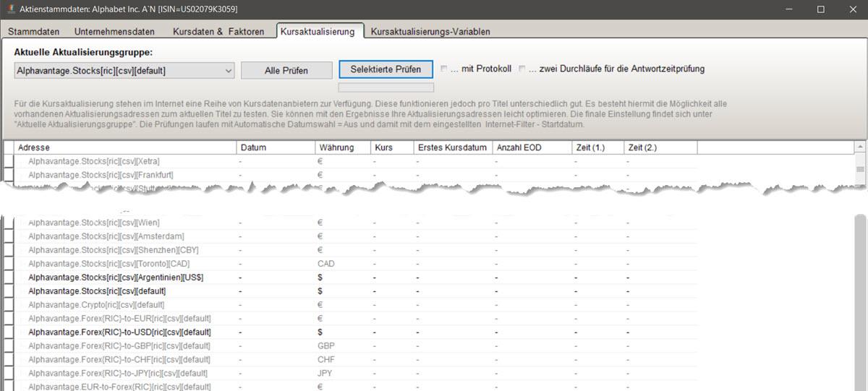Enable the zwei Durchläufe checkbox

tap(522, 69)
